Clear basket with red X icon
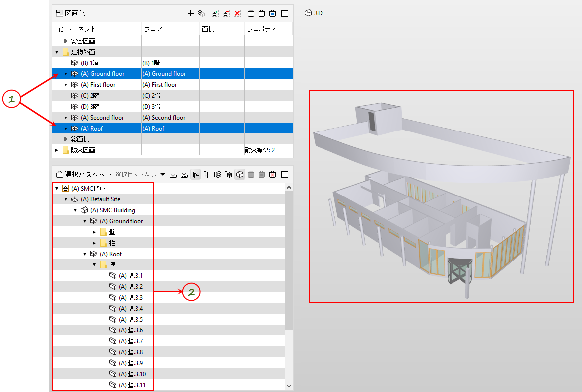582x392 pixels. (x=273, y=174)
